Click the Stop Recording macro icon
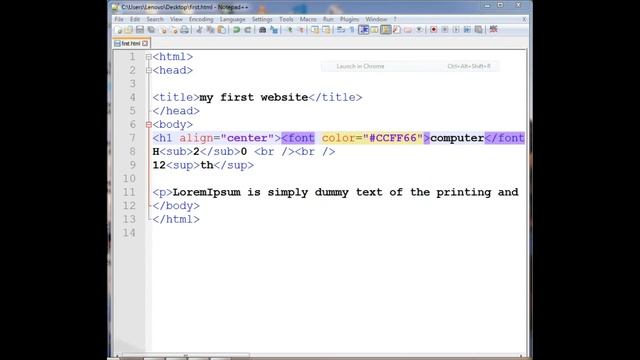The width and height of the screenshot is (640, 360). [x=445, y=30]
